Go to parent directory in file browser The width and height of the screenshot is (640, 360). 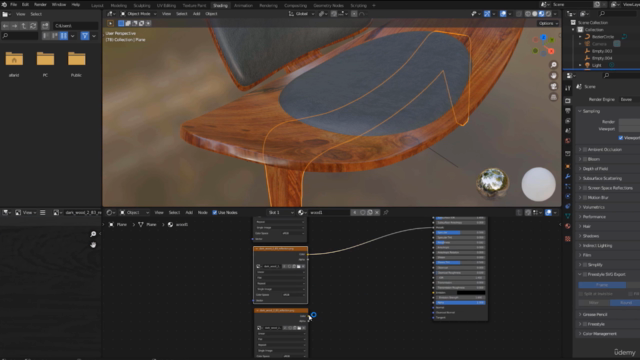pyautogui.click(x=24, y=26)
